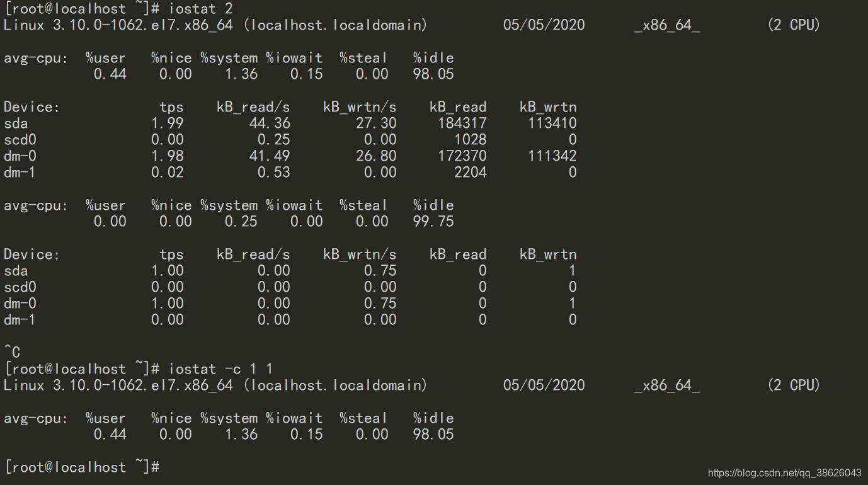The width and height of the screenshot is (868, 485).
Task: Click the kB_read total 184317
Action: 462,123
